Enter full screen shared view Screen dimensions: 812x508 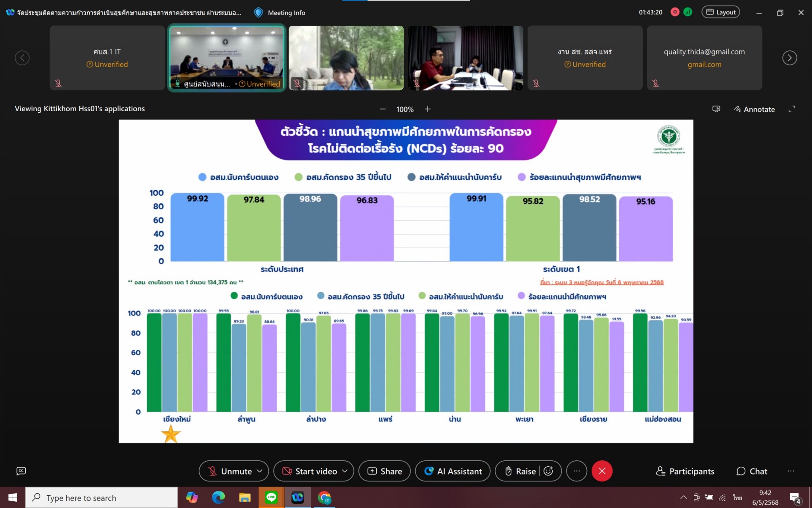(792, 109)
